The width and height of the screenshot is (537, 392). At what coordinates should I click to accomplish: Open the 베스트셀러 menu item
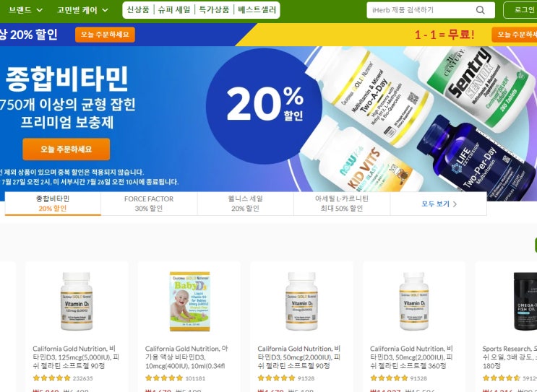click(x=257, y=9)
